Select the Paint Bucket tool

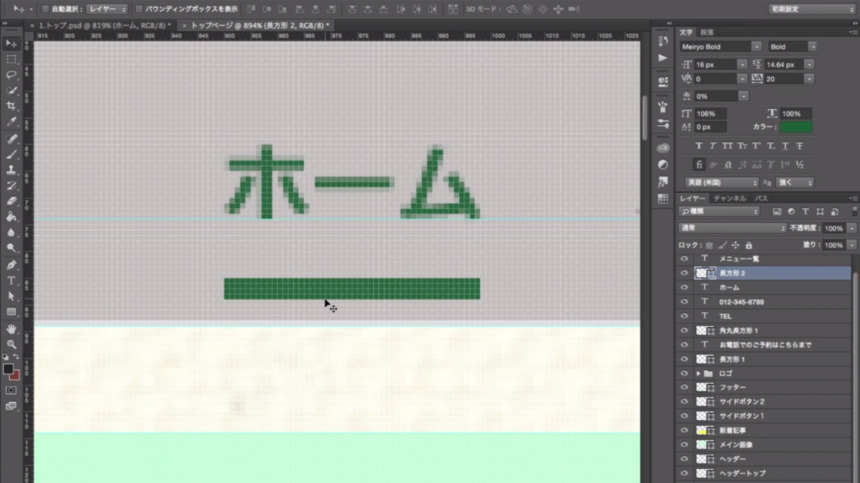(11, 217)
